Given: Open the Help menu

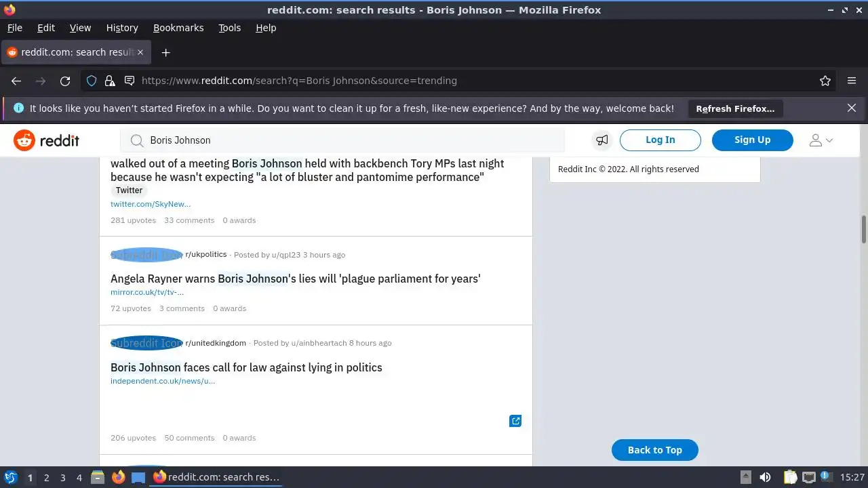Looking at the screenshot, I should [266, 28].
